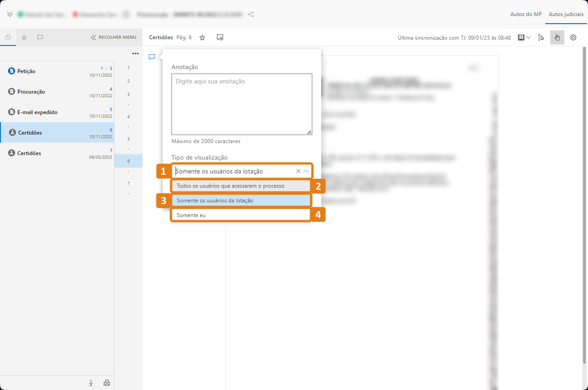This screenshot has height=390, width=588.
Task: Click the download icon below document list
Action: tap(91, 382)
